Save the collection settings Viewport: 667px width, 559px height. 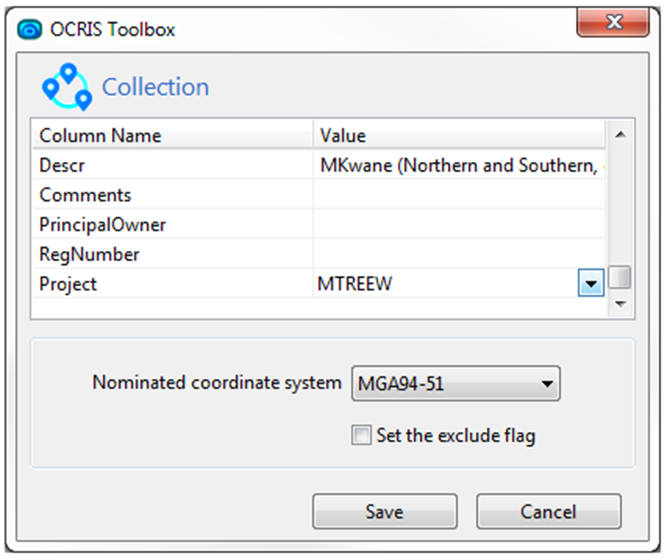(x=385, y=511)
